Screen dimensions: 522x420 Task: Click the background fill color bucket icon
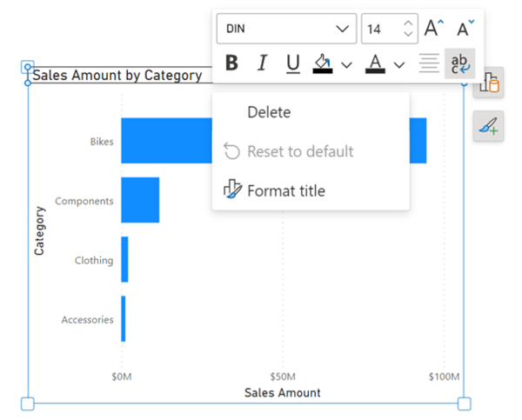coord(322,61)
